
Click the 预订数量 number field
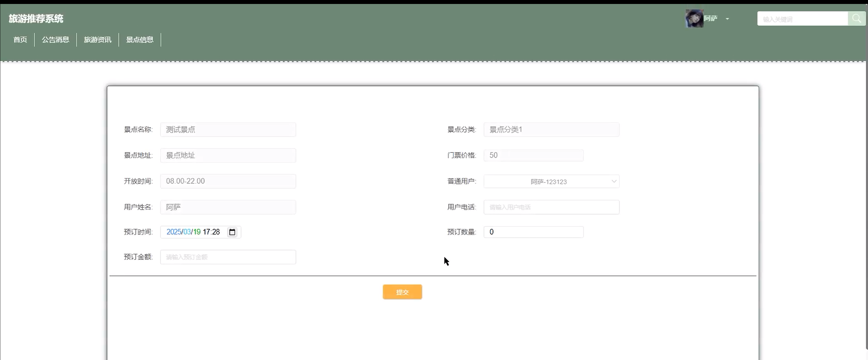[534, 232]
